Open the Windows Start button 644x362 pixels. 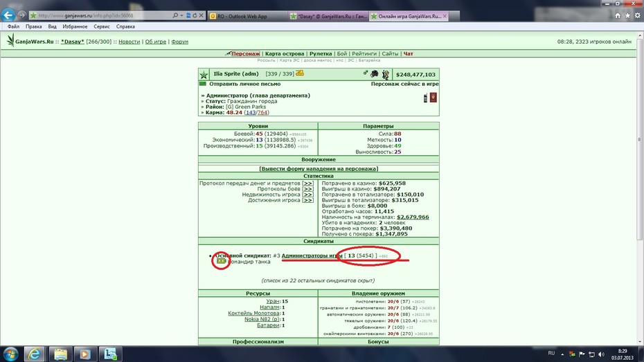[x=10, y=354]
